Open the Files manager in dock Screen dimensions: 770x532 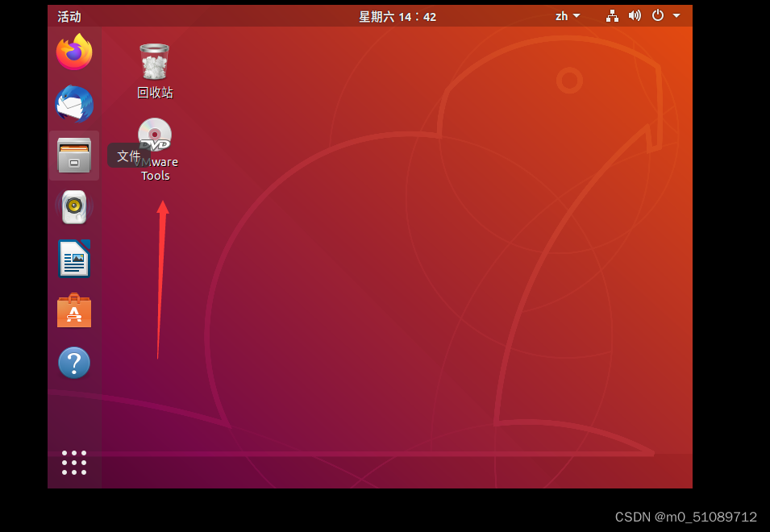[74, 156]
